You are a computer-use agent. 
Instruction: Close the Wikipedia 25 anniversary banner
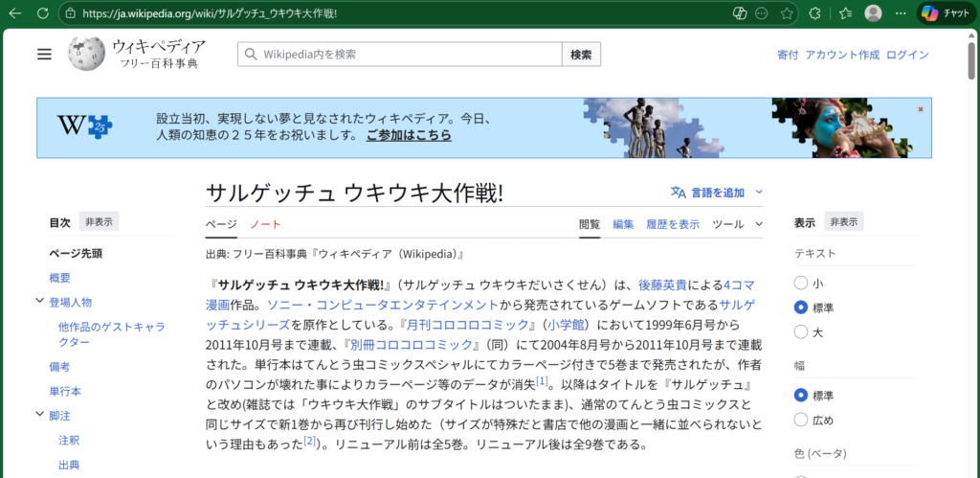tap(921, 109)
